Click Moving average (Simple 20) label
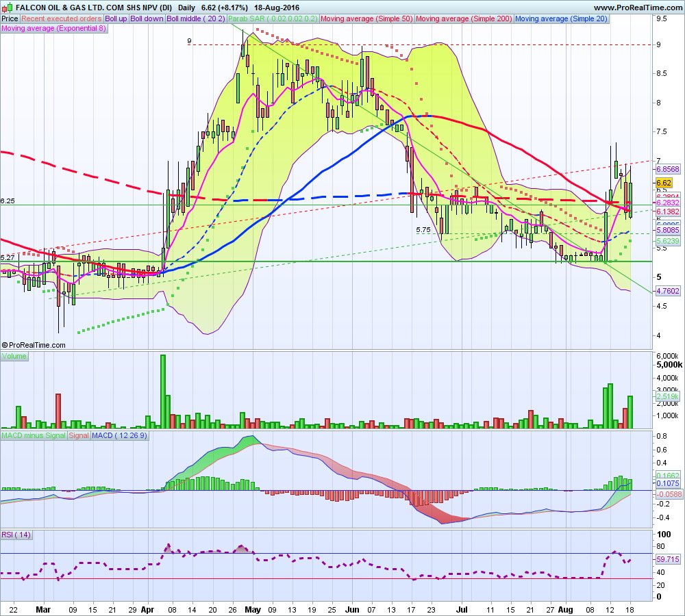 [x=561, y=18]
